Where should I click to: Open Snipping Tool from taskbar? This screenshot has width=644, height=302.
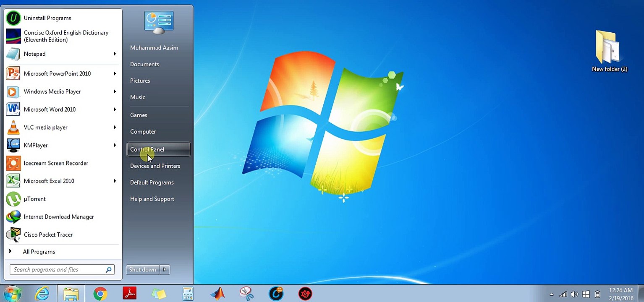[x=247, y=294]
